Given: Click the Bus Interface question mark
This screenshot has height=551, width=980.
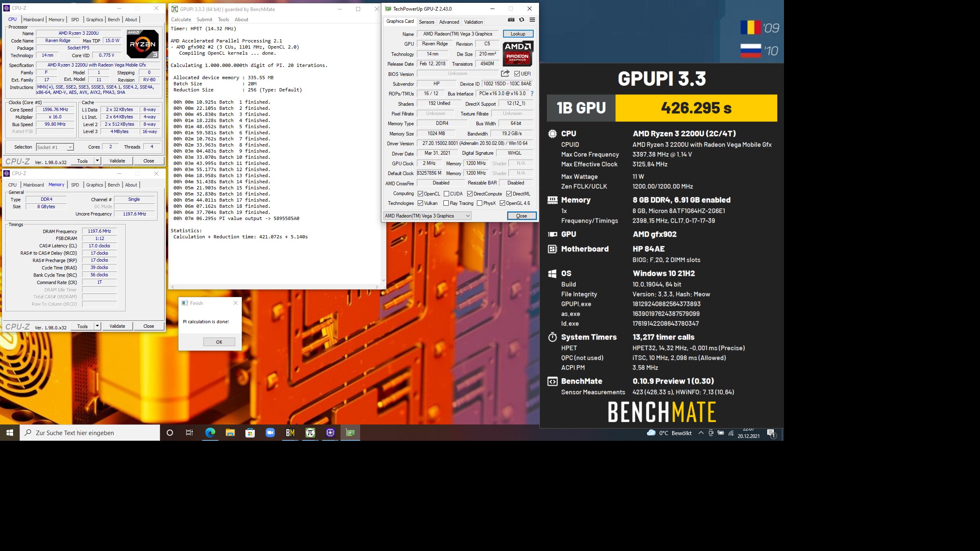Looking at the screenshot, I should tap(532, 93).
